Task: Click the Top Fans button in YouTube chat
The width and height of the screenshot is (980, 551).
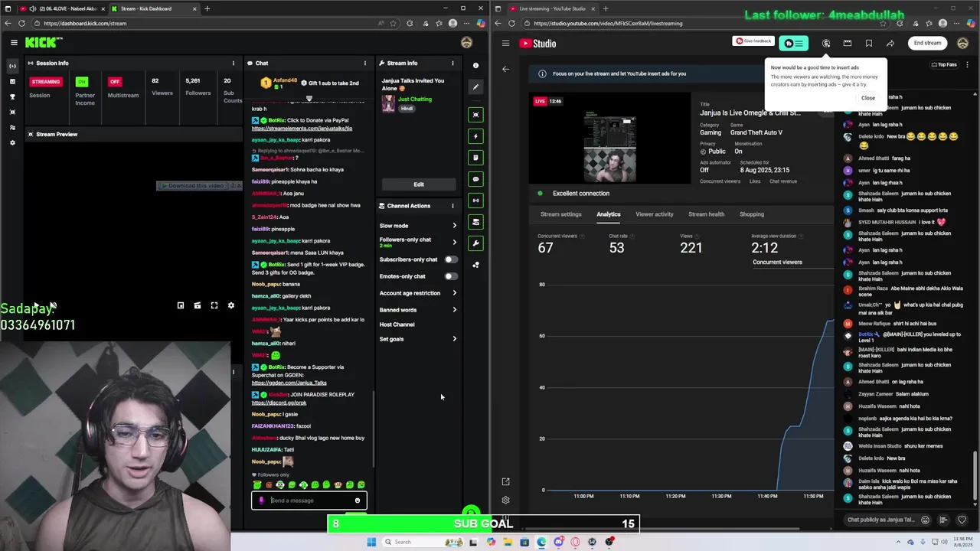Action: point(944,65)
